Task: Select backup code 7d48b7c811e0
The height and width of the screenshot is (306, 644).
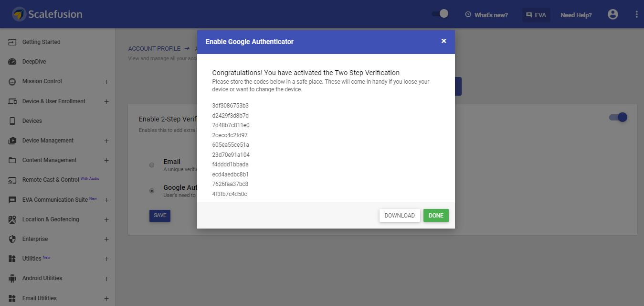Action: [231, 125]
